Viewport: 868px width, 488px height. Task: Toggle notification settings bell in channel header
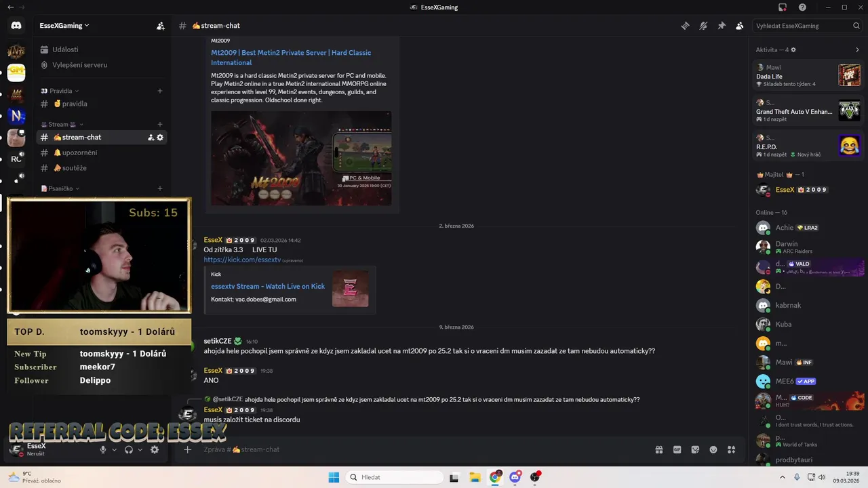(x=703, y=26)
